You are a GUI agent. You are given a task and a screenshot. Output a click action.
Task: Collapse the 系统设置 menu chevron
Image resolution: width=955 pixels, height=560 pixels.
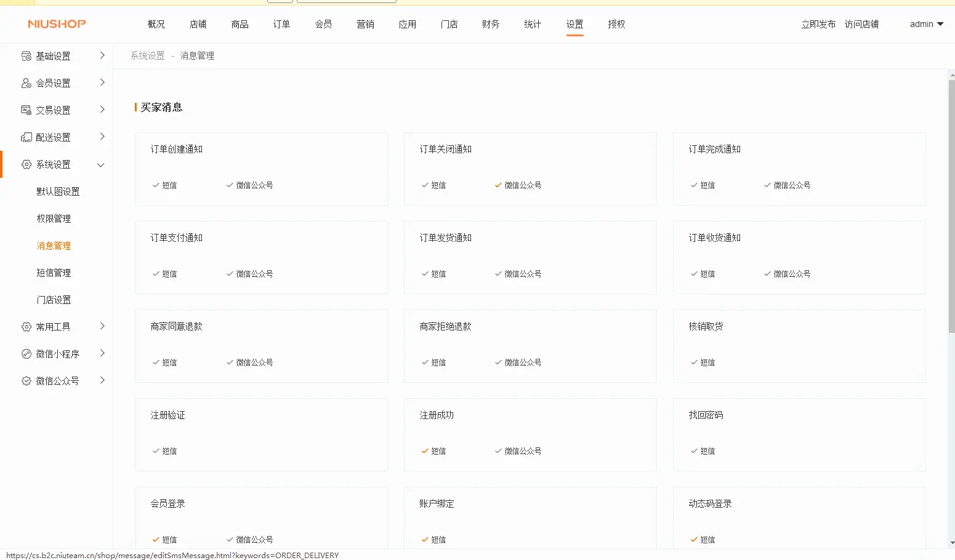(x=101, y=165)
